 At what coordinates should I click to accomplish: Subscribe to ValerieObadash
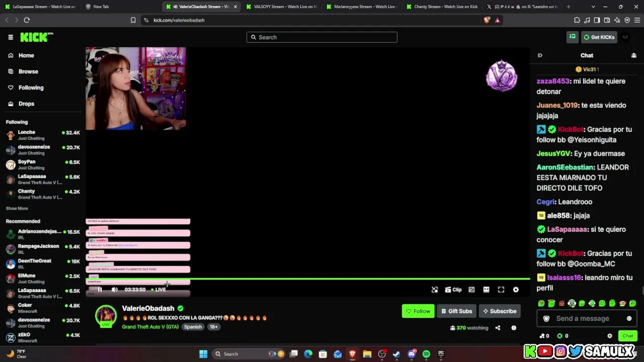(500, 311)
